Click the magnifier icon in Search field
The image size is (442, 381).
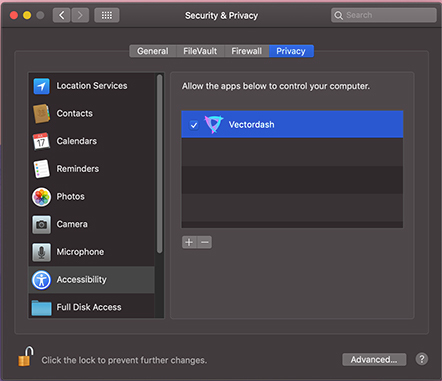(x=338, y=15)
